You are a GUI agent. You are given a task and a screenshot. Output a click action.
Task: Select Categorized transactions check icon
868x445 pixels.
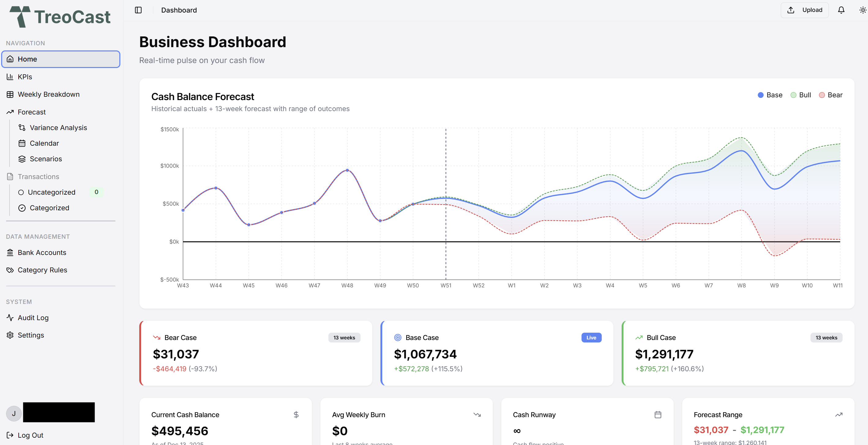[x=22, y=208]
